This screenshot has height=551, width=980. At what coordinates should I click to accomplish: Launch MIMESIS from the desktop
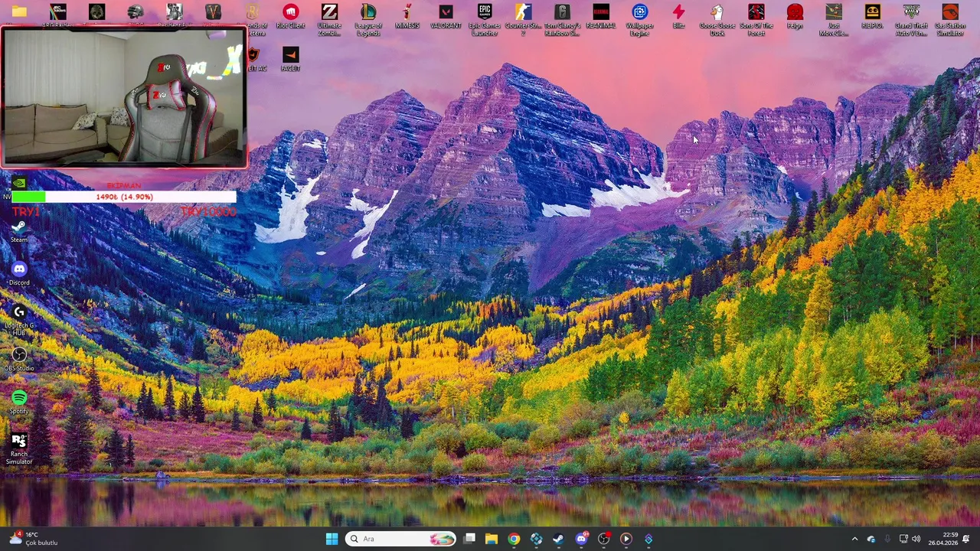pyautogui.click(x=407, y=17)
